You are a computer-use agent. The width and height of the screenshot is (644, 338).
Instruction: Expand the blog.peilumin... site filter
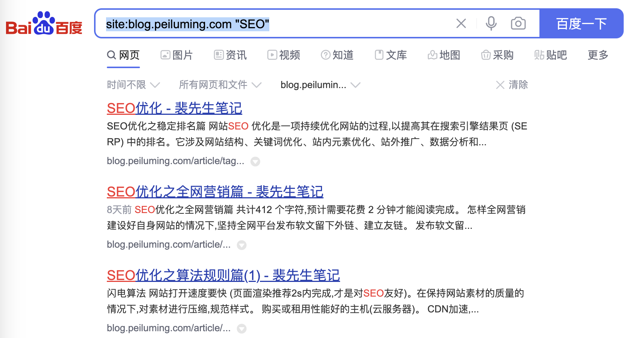(320, 85)
